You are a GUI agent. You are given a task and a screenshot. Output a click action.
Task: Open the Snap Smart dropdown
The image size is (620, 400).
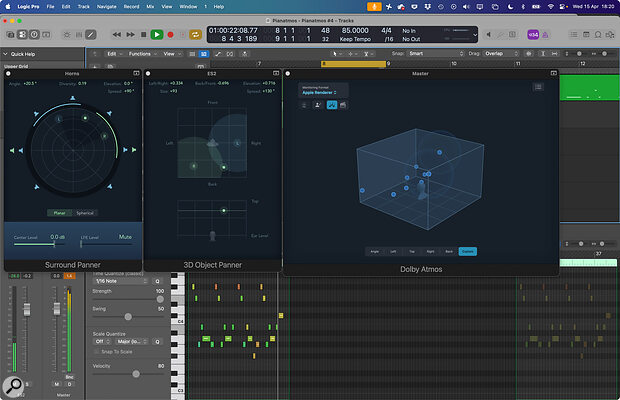(435, 53)
